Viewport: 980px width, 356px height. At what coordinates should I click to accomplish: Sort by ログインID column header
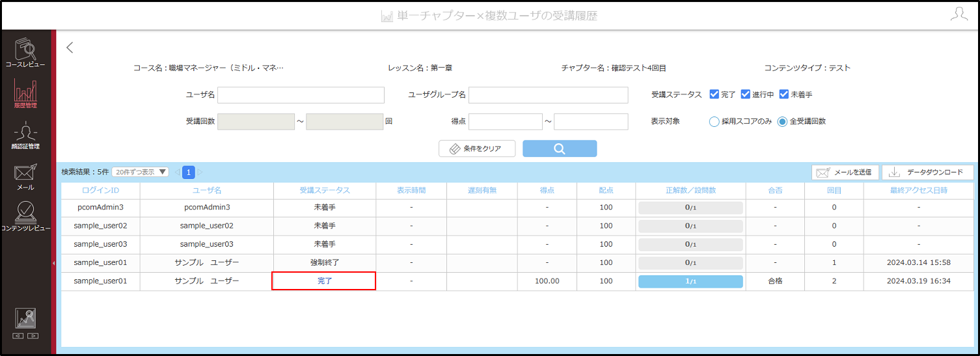[101, 191]
